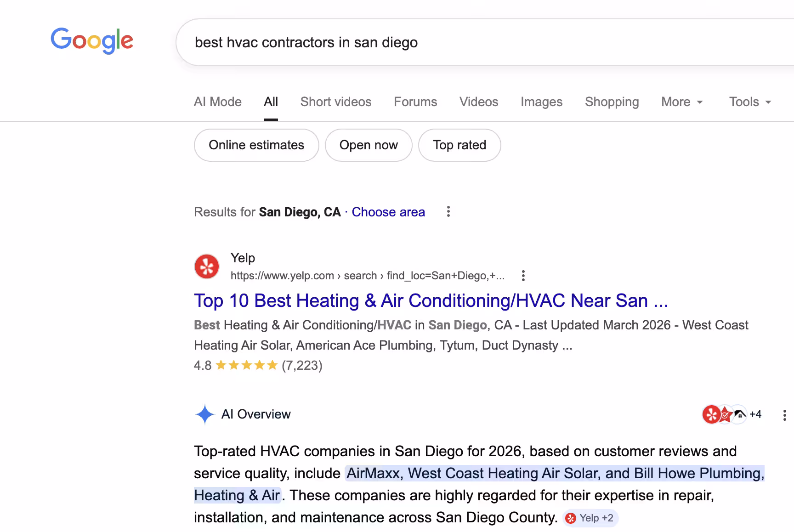
Task: Click the Yelp favicon in the first result
Action: click(207, 266)
